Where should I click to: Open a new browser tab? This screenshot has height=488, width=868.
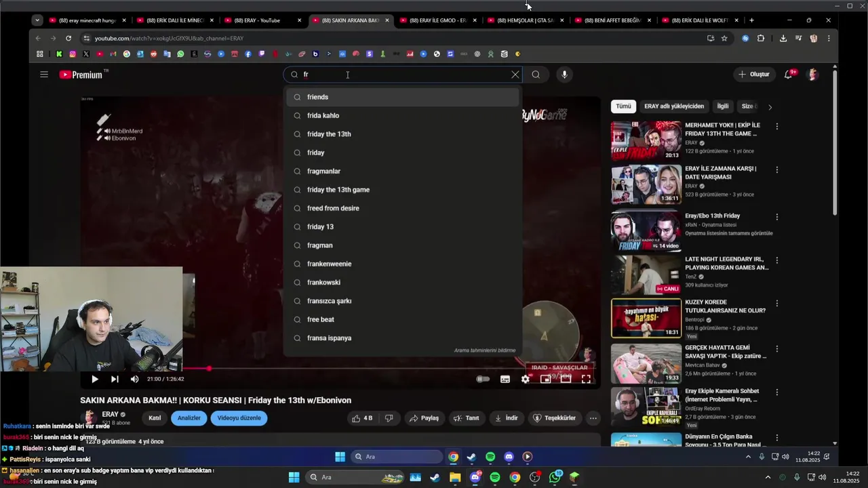click(x=751, y=20)
